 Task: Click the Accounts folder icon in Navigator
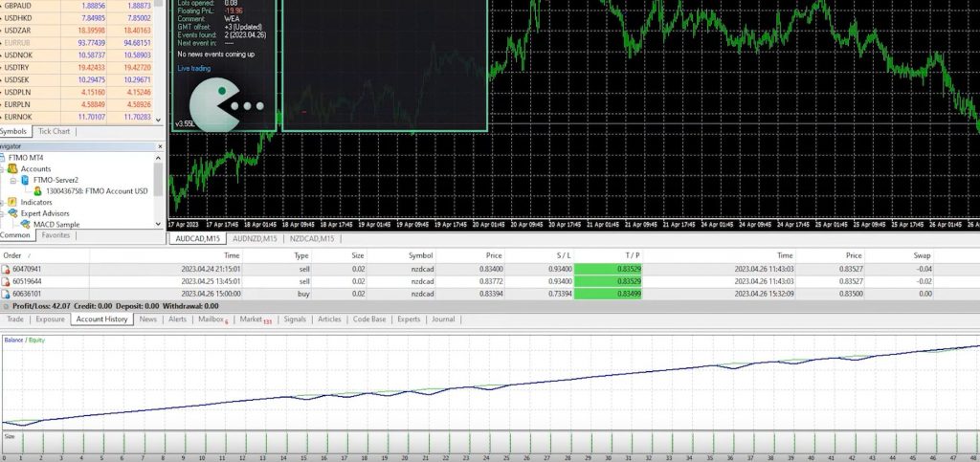12,168
